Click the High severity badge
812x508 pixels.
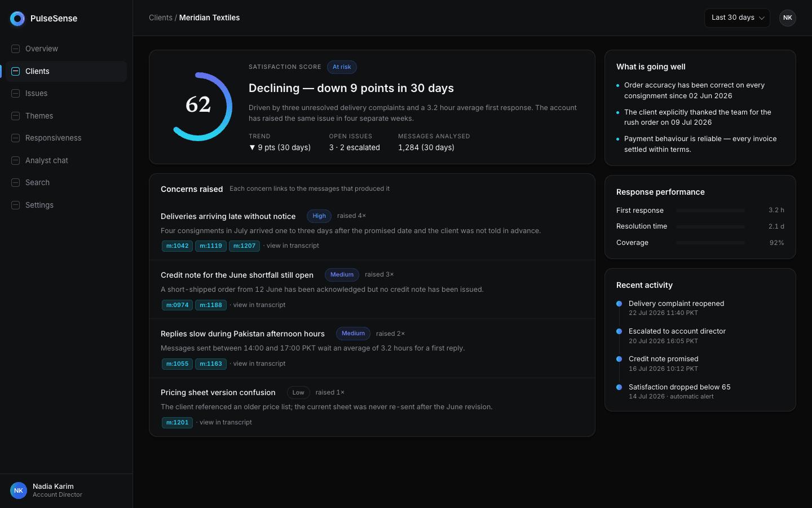coord(319,216)
